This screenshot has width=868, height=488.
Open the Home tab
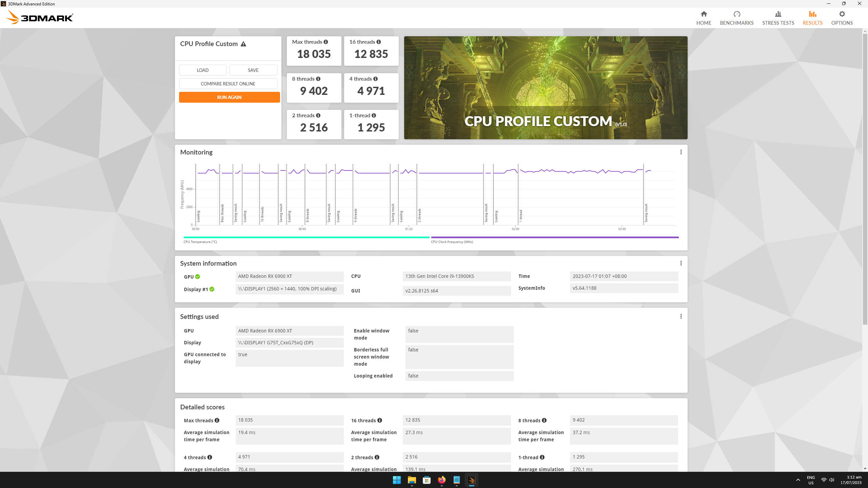(x=704, y=18)
